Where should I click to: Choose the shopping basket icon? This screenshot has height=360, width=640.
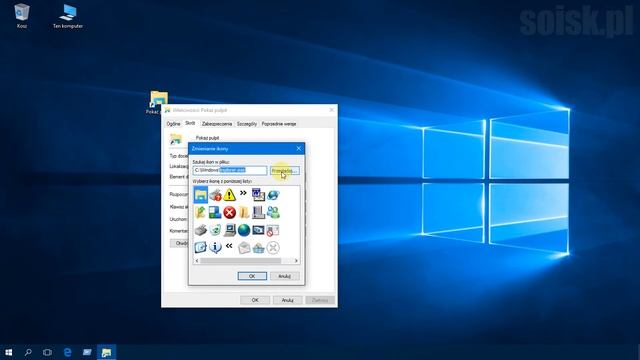coord(258,247)
